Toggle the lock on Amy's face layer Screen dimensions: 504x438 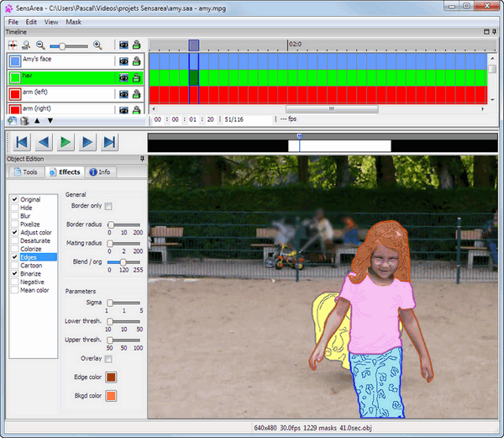137,61
